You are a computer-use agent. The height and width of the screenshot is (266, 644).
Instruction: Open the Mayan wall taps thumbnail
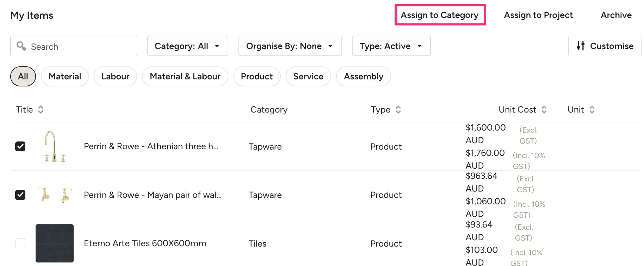pos(55,195)
